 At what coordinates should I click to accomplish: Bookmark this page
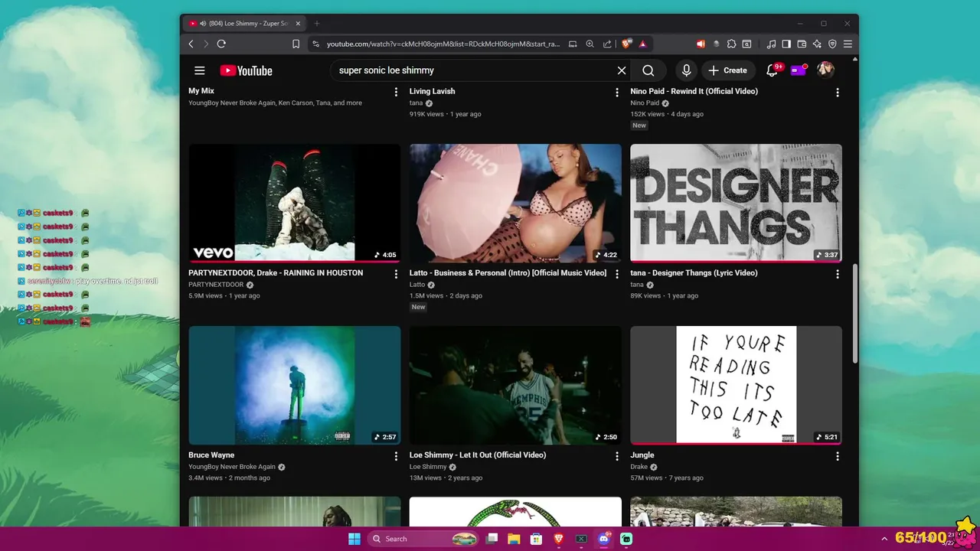coord(296,44)
